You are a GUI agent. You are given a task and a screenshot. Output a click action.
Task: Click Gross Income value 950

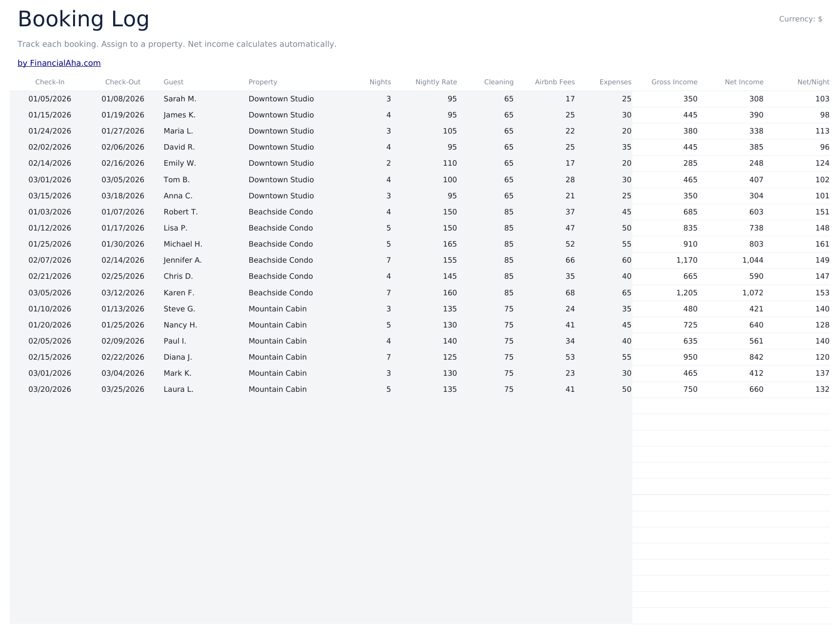(690, 357)
